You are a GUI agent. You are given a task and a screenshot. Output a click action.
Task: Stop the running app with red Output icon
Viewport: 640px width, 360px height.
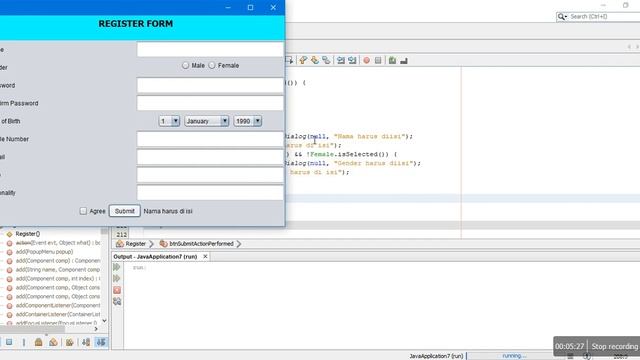pos(117,290)
